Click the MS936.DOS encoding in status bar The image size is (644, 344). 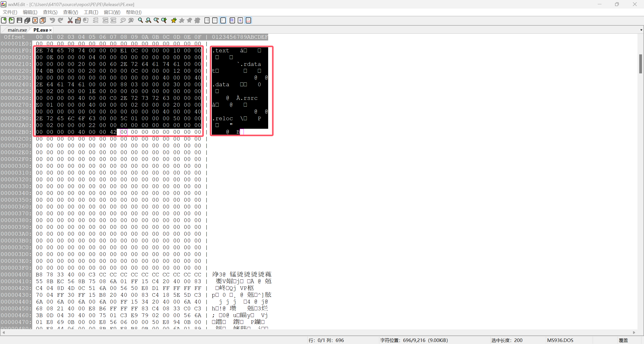(x=560, y=340)
